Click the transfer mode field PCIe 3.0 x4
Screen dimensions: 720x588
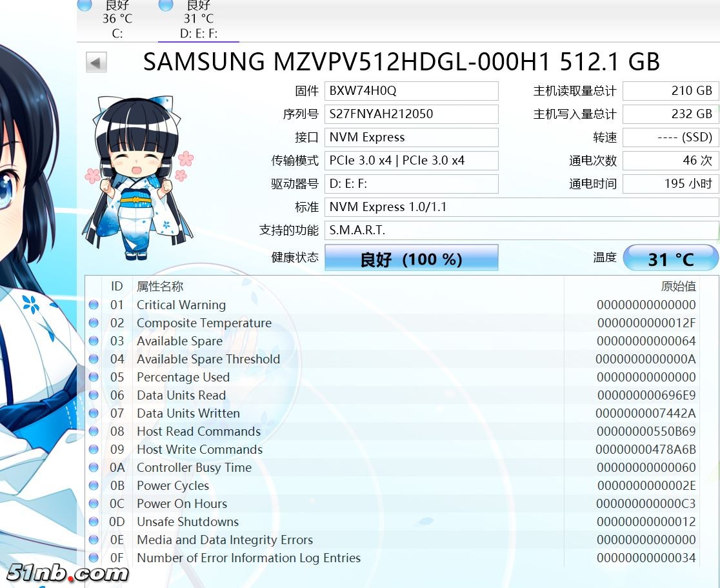[x=411, y=161]
